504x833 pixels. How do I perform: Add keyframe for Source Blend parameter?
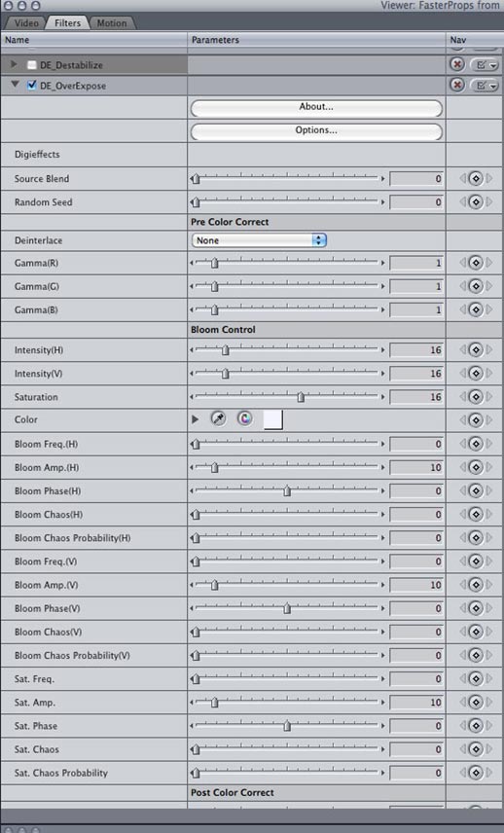coord(476,178)
